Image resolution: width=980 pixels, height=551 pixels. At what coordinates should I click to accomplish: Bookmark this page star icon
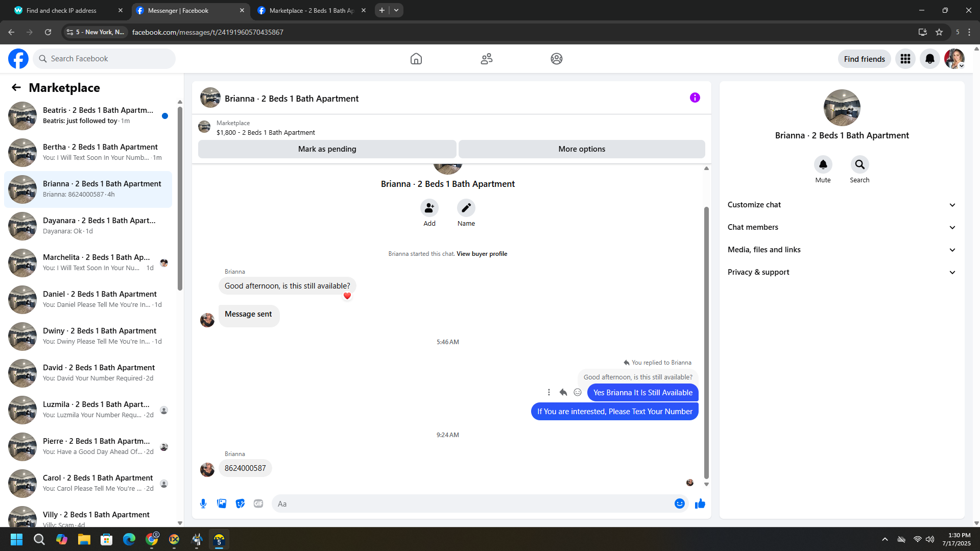(939, 32)
